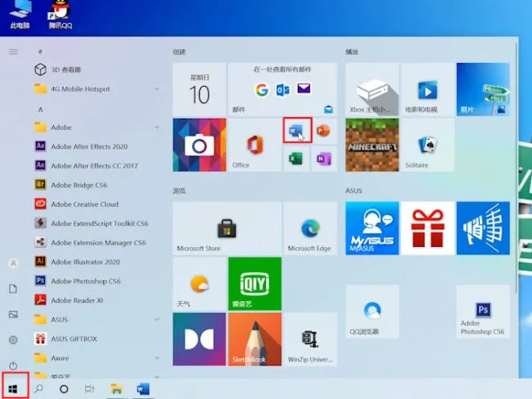Open the WinZip Universal tile
This screenshot has height=399, width=532.
coord(310,339)
